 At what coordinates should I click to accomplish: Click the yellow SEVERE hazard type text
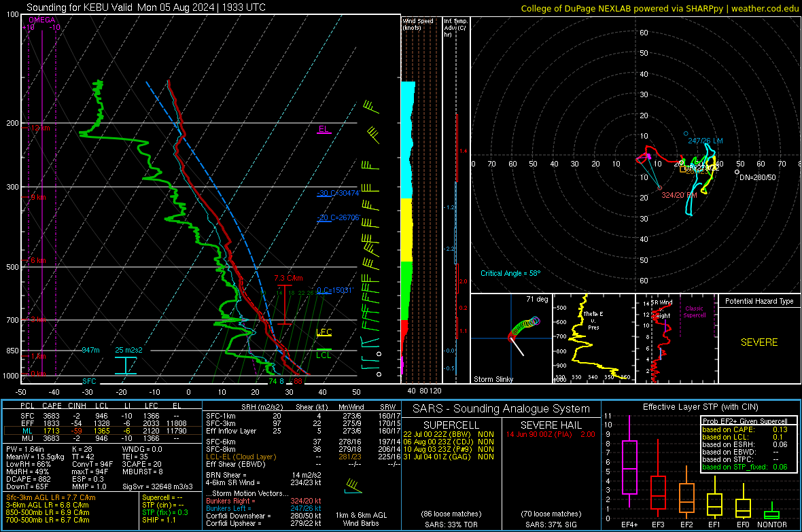pos(759,342)
